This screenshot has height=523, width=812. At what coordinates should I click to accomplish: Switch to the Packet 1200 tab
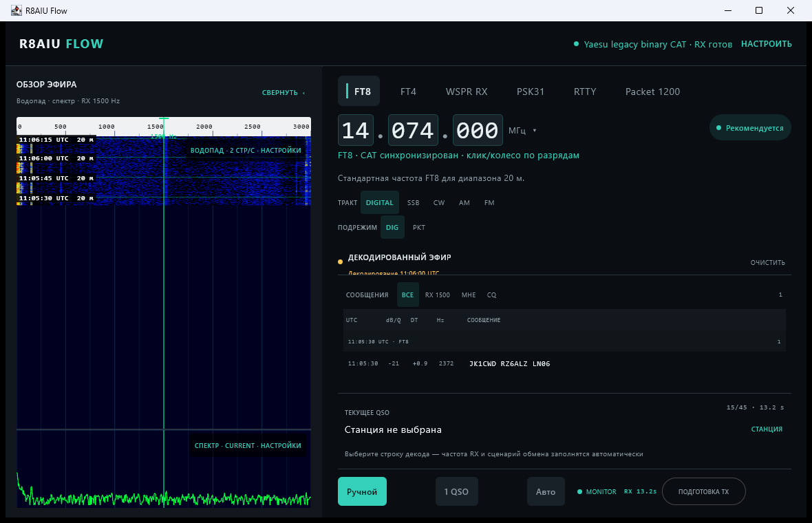652,92
